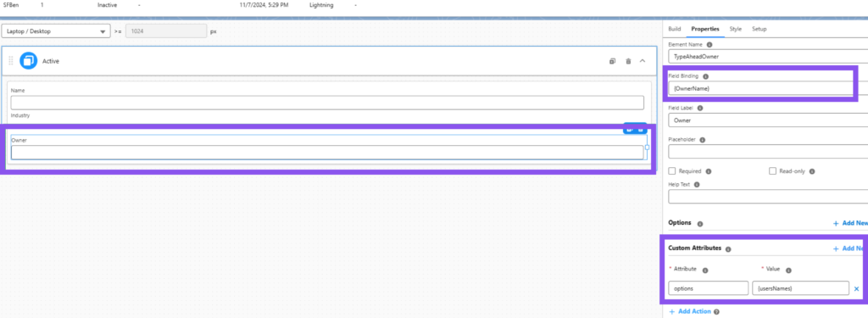
Task: Click the Help Text input field
Action: coord(768,197)
